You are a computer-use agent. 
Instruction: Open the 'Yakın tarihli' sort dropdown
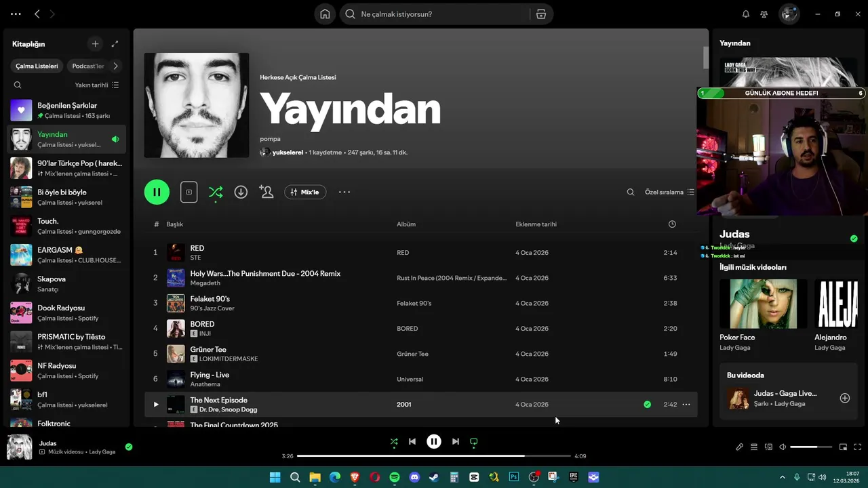97,85
